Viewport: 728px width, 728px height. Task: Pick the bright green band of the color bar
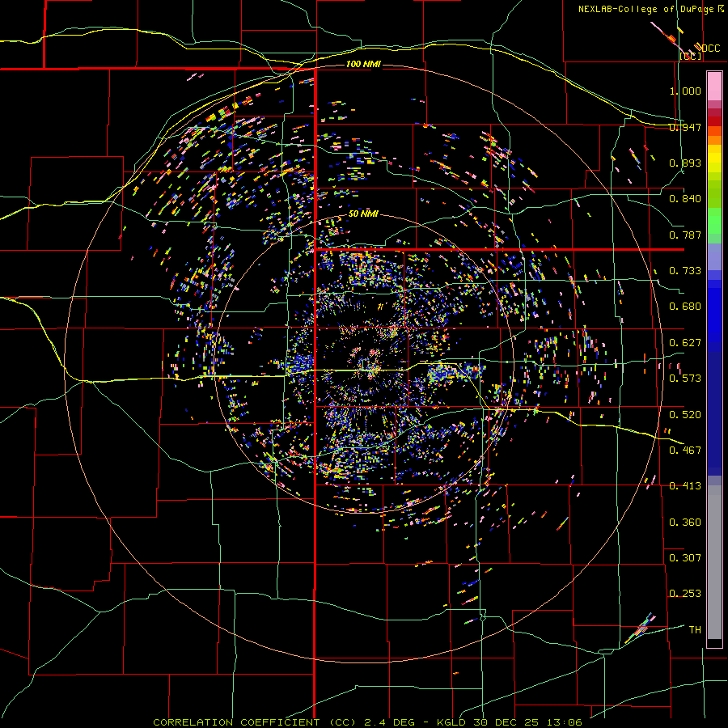(714, 221)
